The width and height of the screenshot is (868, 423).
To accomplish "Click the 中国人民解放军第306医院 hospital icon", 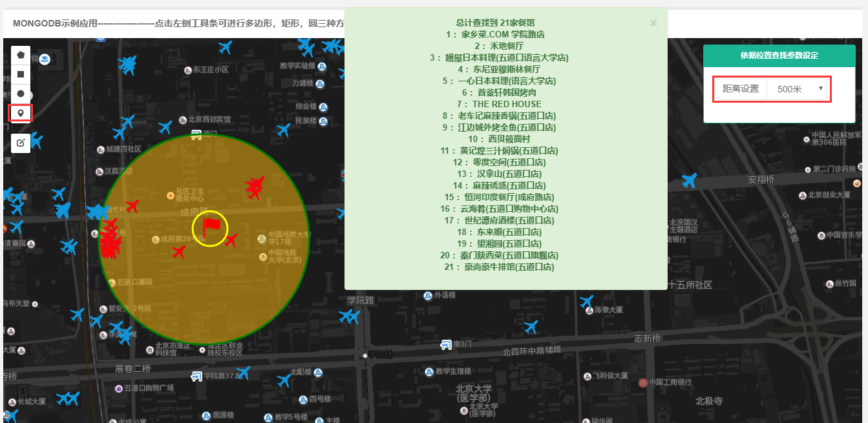I will (x=806, y=139).
